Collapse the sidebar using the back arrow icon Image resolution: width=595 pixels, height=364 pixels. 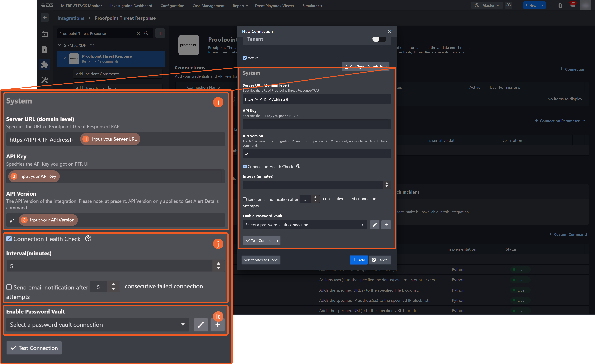tap(45, 17)
